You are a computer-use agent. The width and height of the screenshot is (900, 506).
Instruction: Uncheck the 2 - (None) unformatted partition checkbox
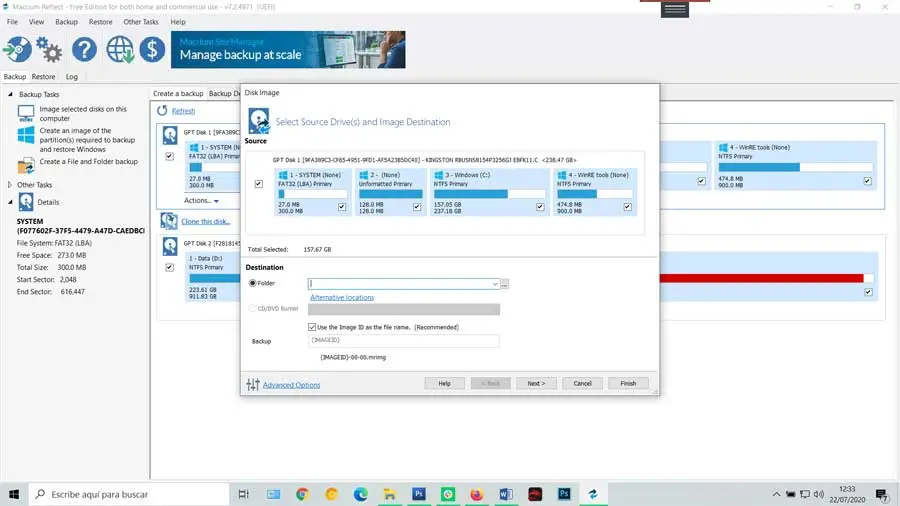[x=417, y=207]
